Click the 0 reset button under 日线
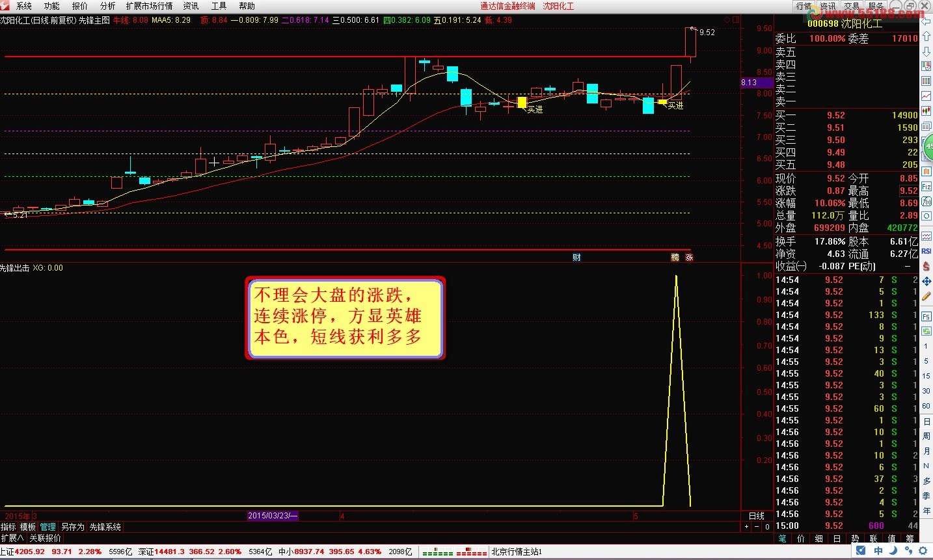The width and height of the screenshot is (933, 560). click(x=768, y=527)
